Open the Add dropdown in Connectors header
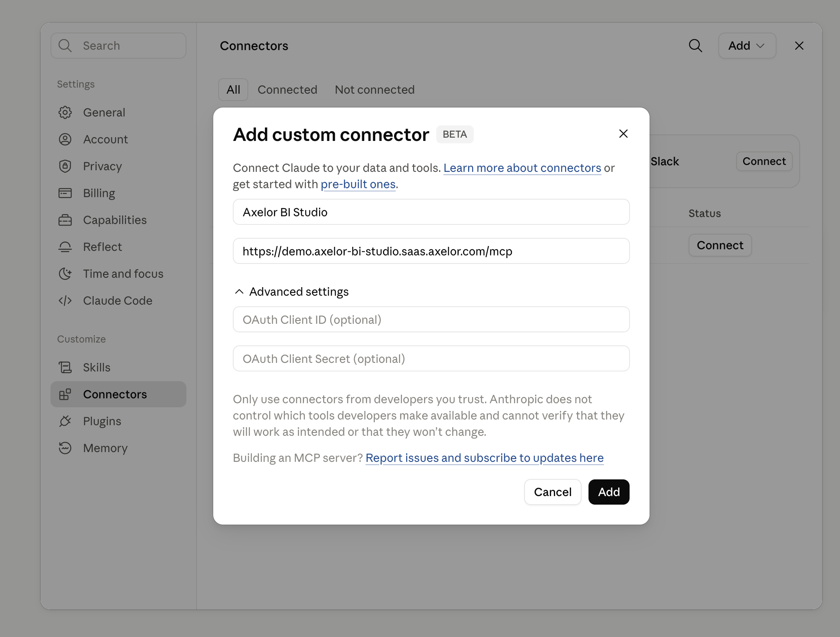The height and width of the screenshot is (637, 840). tap(747, 46)
